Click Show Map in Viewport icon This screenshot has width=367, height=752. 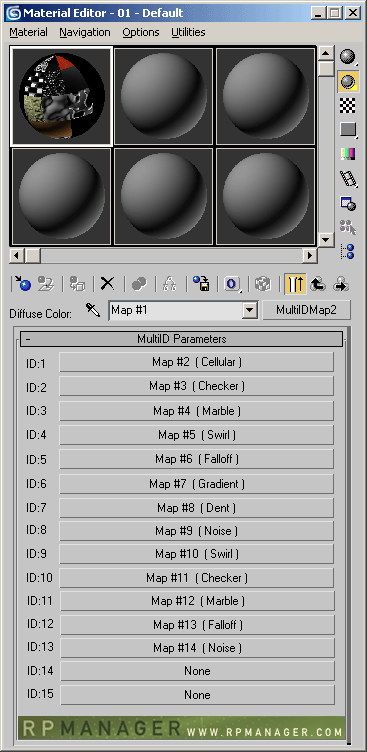(x=263, y=284)
